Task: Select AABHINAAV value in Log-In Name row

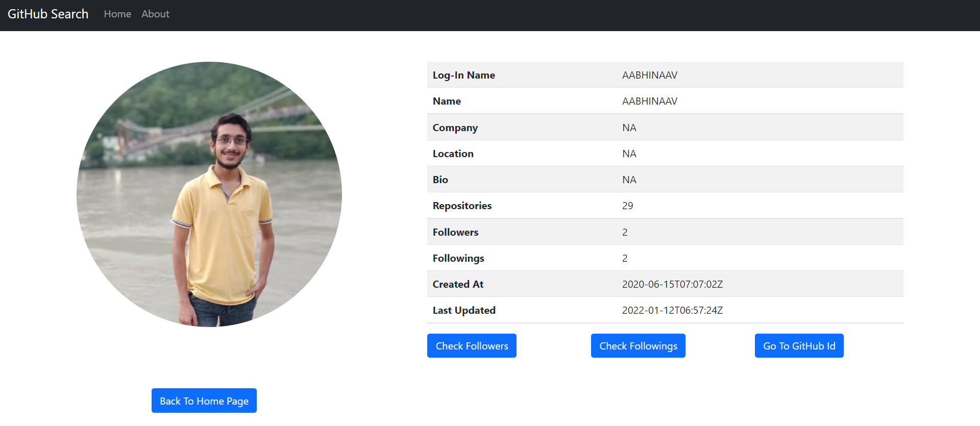Action: (650, 75)
